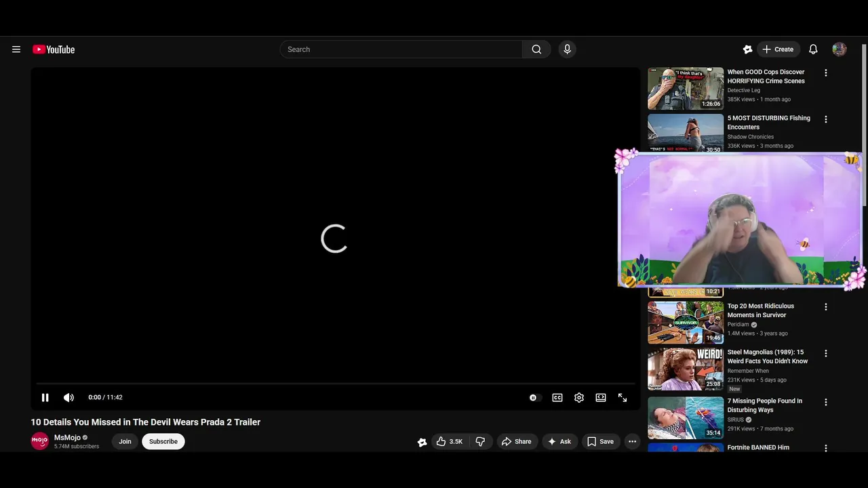Open the MsMojo channel name link

click(x=67, y=438)
